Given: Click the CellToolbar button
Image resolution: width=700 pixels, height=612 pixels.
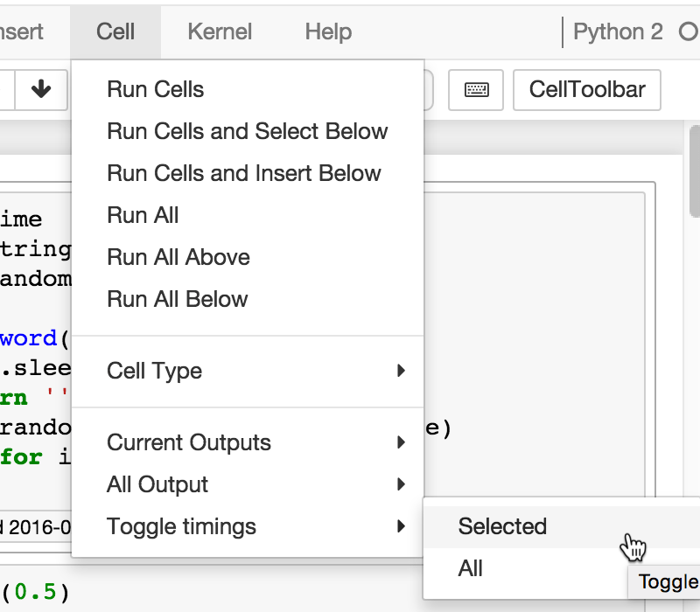Looking at the screenshot, I should click(586, 90).
